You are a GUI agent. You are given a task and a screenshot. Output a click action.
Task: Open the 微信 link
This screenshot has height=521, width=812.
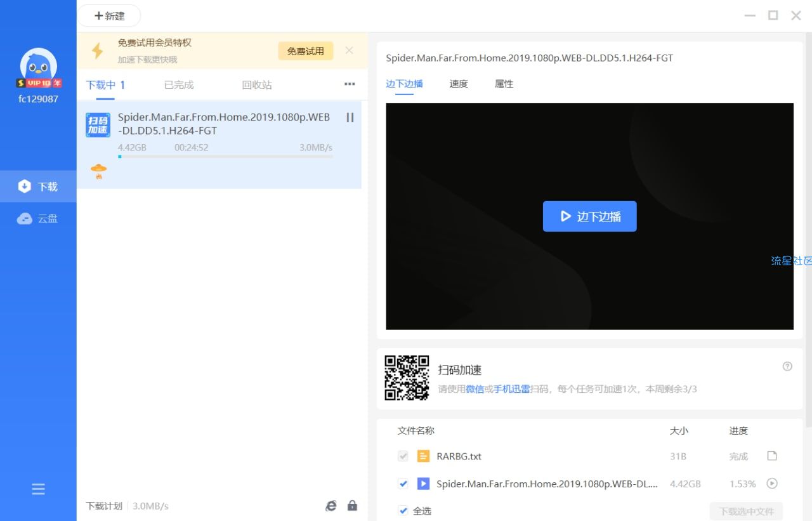click(475, 389)
